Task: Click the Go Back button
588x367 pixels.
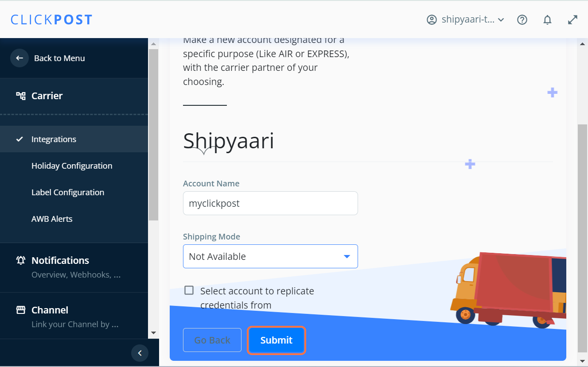Action: tap(212, 340)
